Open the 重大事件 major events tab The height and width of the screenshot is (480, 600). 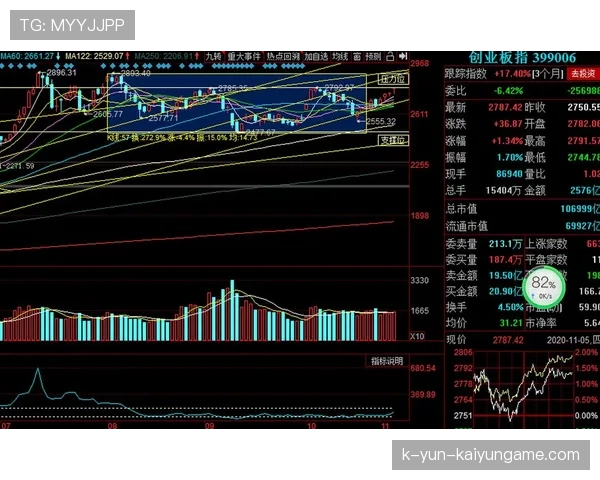pos(243,57)
